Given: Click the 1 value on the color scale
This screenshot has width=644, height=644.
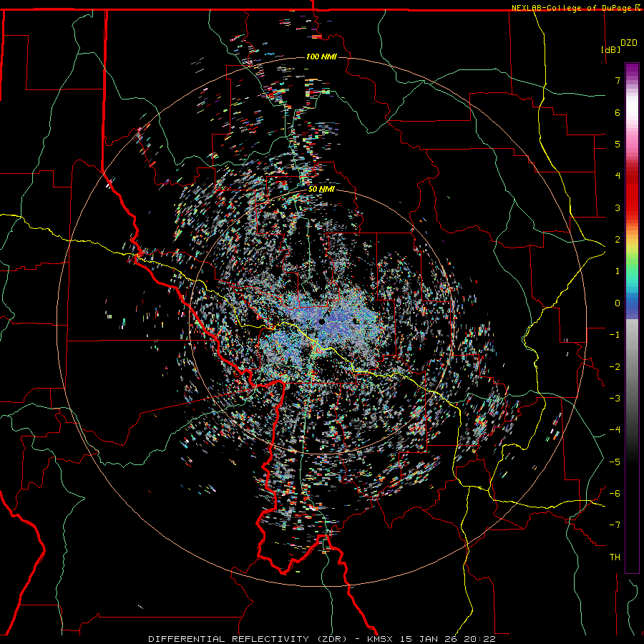Looking at the screenshot, I should point(618,271).
